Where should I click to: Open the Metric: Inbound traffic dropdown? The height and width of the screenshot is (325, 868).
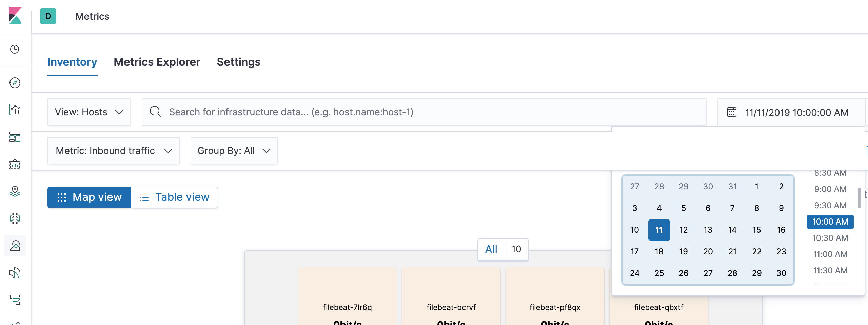click(x=114, y=151)
